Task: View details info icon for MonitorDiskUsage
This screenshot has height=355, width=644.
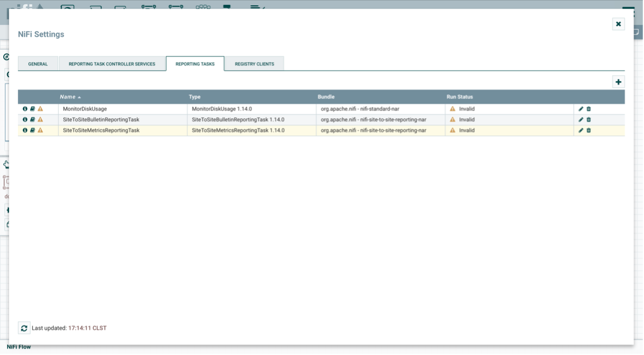Action: tap(25, 109)
